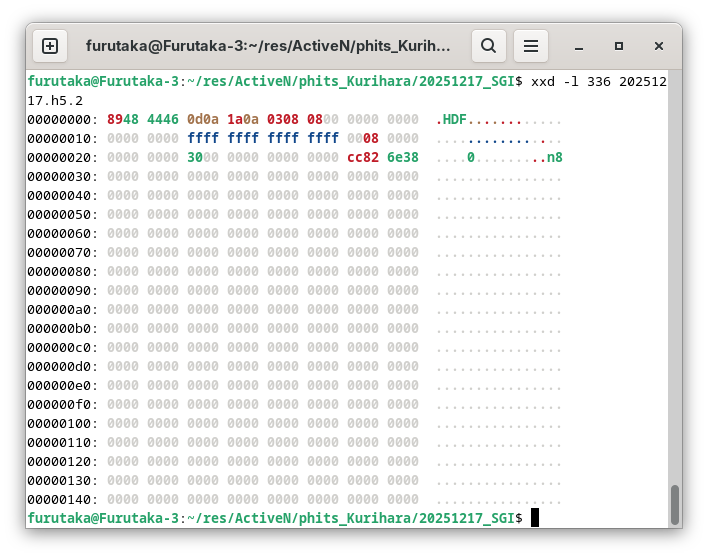This screenshot has height=557, width=708.
Task: Click the 00000140 offset label
Action: point(59,499)
